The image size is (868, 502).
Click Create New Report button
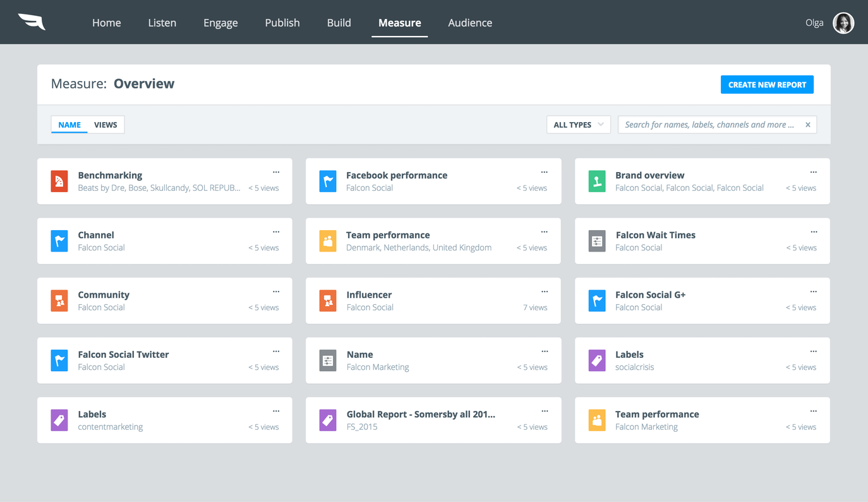coord(767,85)
